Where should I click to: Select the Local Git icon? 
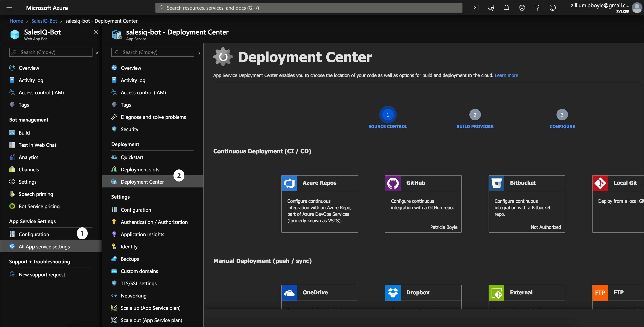pos(600,183)
